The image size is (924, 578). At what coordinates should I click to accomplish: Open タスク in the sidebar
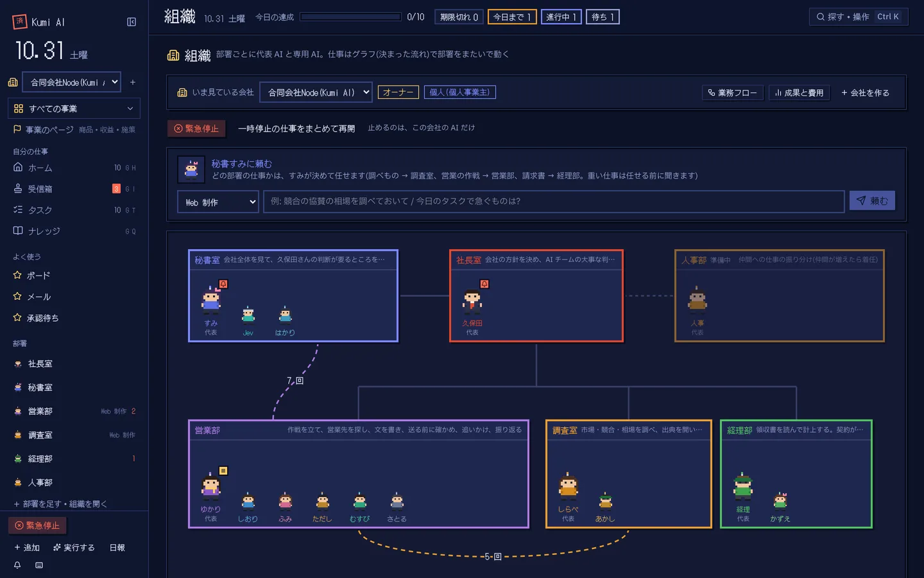74,210
